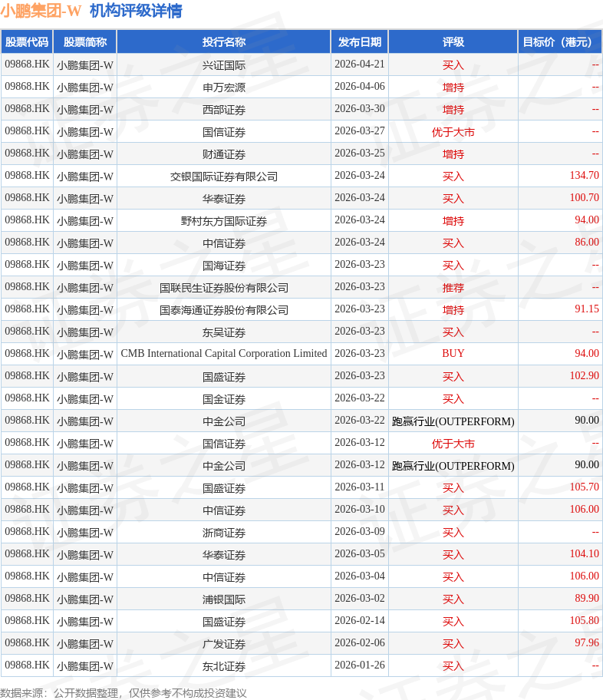Select the 申万宏源 broker name cell
This screenshot has width=603, height=700.
point(223,87)
